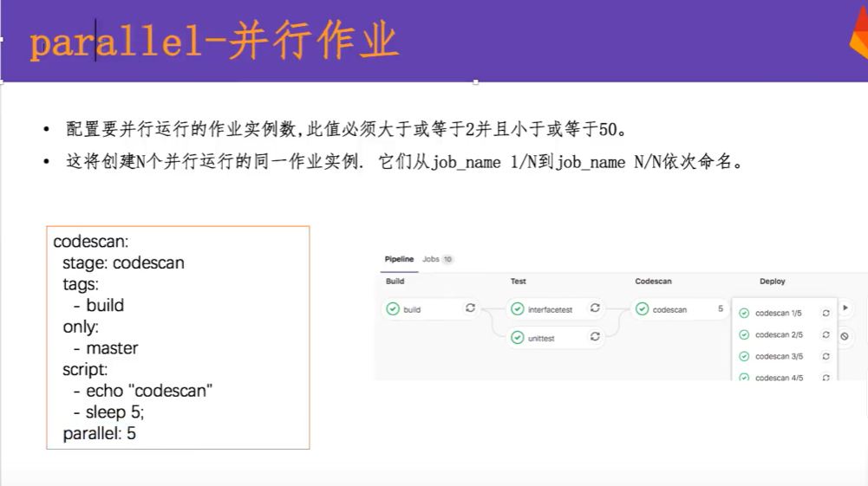868x486 pixels.
Task: Click the cancel icon in Deploy stage
Action: 845,336
